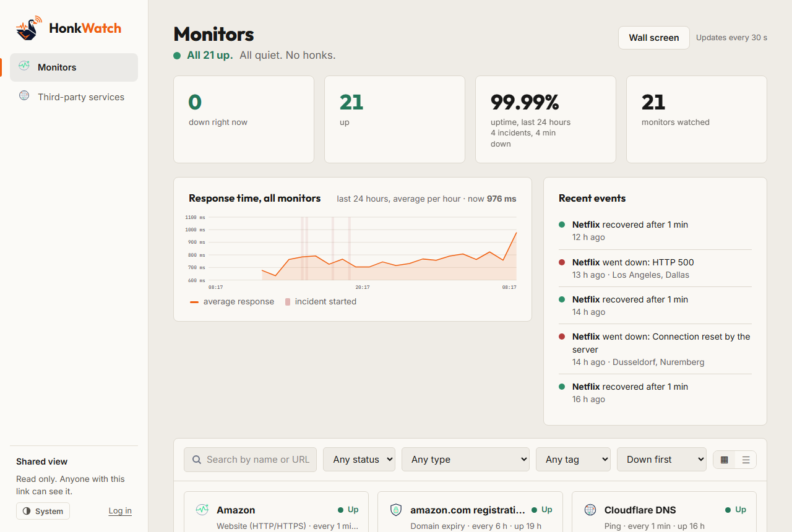This screenshot has width=792, height=532.
Task: Click the Netflix went down HTTP 500 event
Action: click(x=655, y=268)
